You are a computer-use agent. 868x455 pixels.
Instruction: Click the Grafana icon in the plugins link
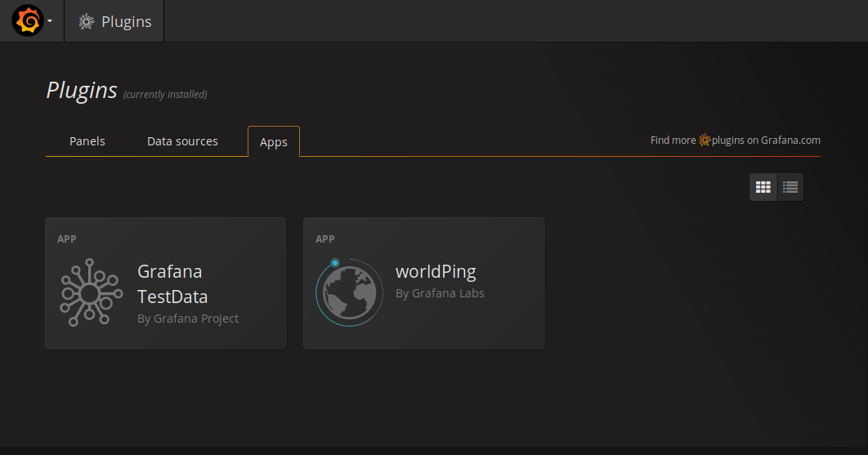705,140
